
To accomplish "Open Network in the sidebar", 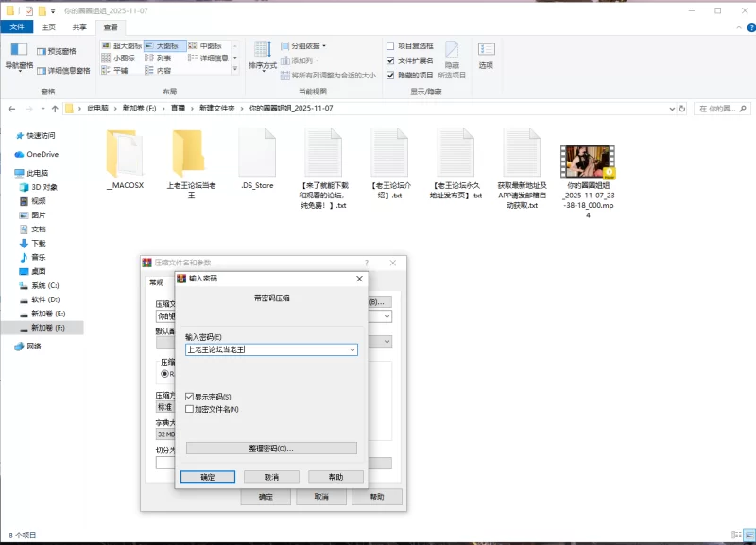I will pos(28,346).
